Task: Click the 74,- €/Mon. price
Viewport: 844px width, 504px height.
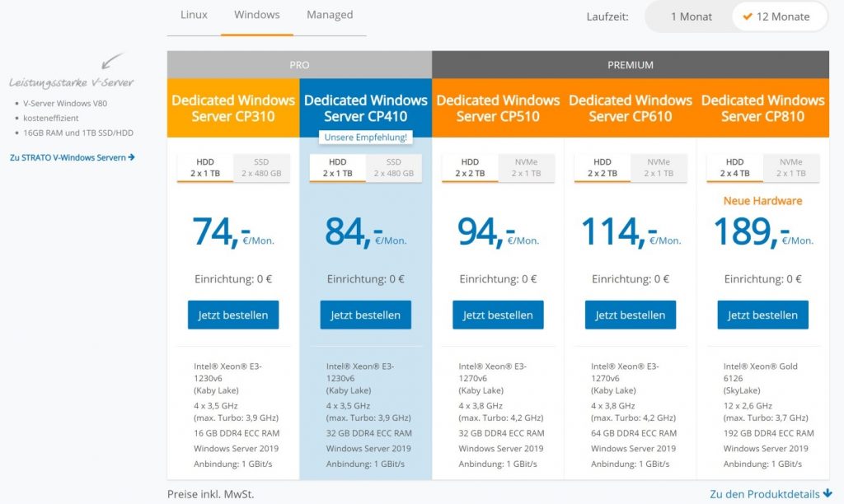Action: 233,232
